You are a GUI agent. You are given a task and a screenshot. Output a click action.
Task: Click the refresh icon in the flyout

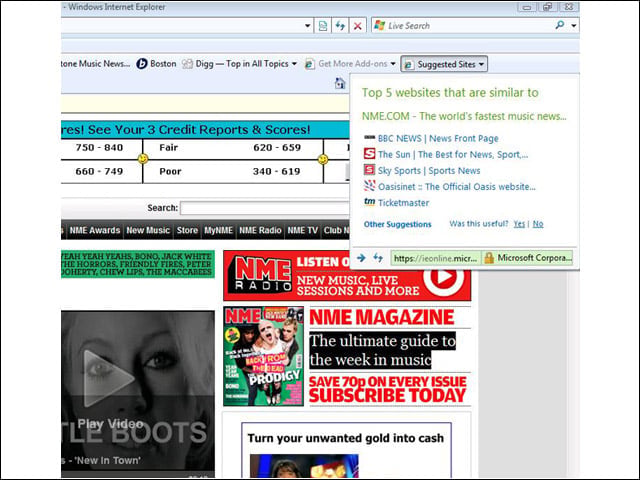(x=378, y=258)
